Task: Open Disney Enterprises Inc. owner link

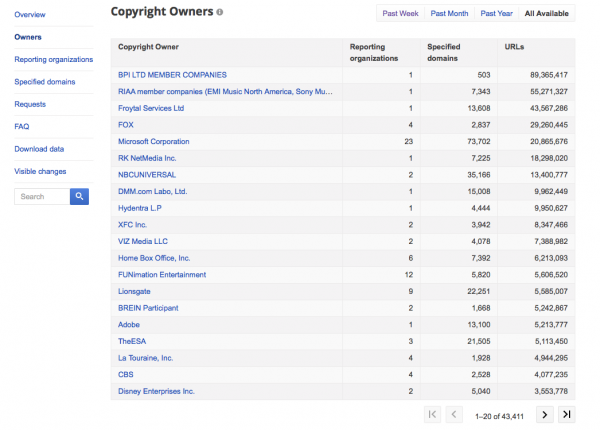Action: (x=156, y=391)
